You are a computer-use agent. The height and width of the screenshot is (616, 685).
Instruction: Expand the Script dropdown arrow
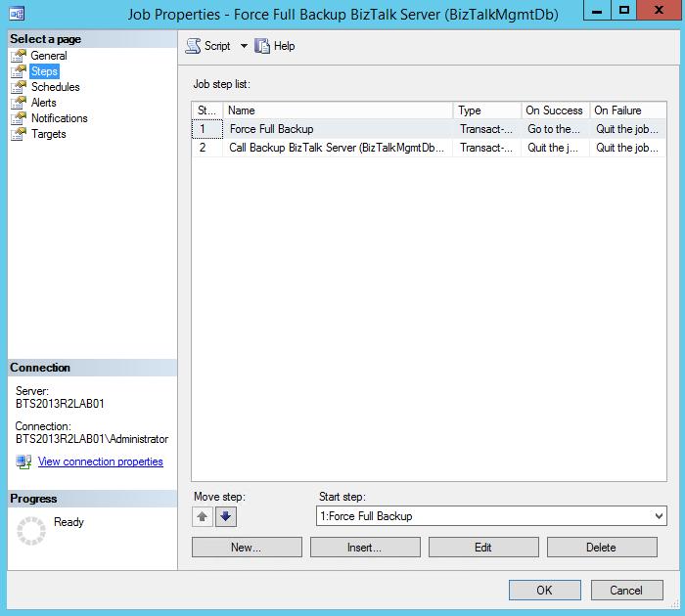[244, 46]
